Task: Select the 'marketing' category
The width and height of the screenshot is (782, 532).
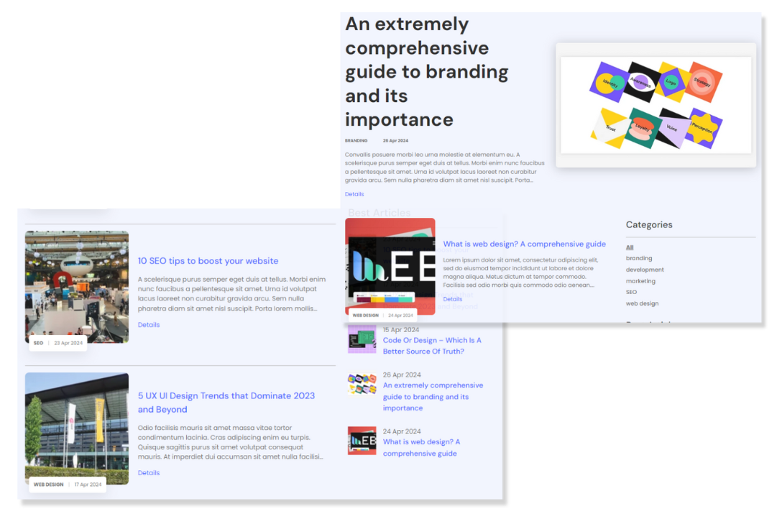Action: click(x=640, y=281)
